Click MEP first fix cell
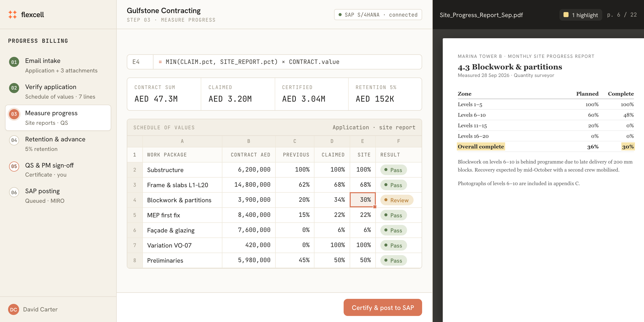Viewport: 644px width, 322px height. tap(182, 215)
